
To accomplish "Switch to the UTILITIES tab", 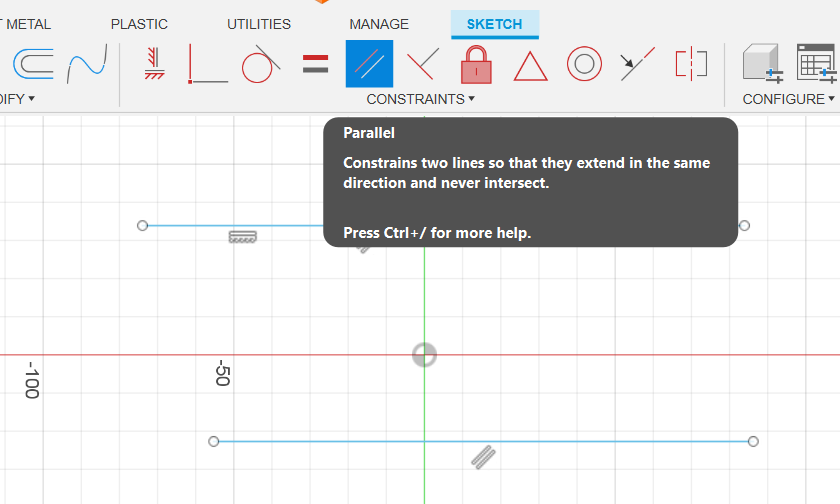I will 259,24.
